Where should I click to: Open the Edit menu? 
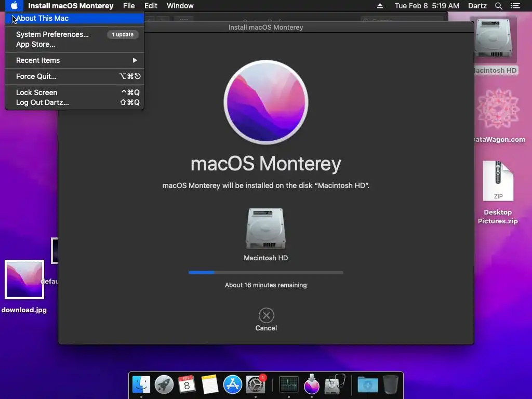click(x=151, y=6)
